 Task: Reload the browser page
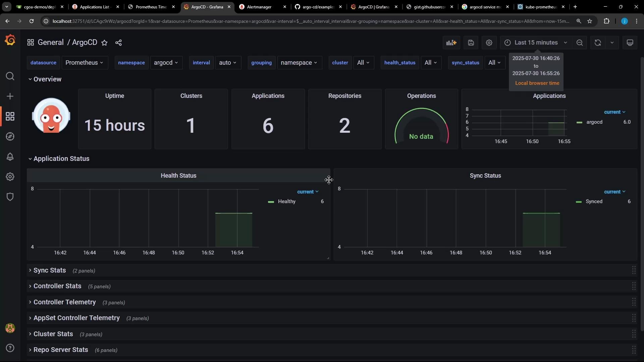(x=32, y=21)
